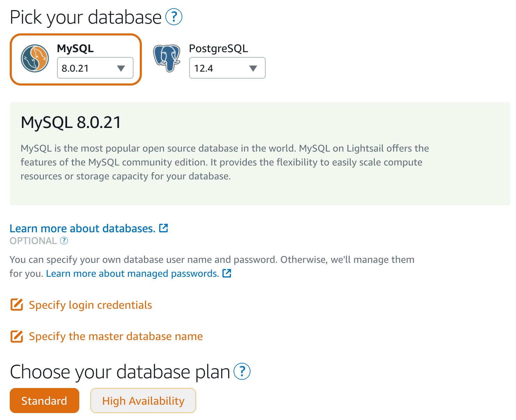Open help icon next to OPTIONAL label

coord(64,241)
